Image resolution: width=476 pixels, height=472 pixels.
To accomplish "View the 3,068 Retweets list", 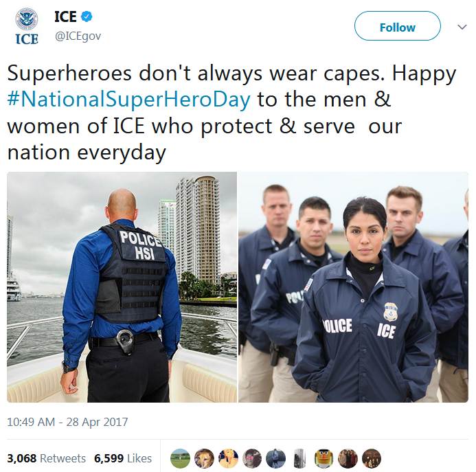I will coord(47,458).
